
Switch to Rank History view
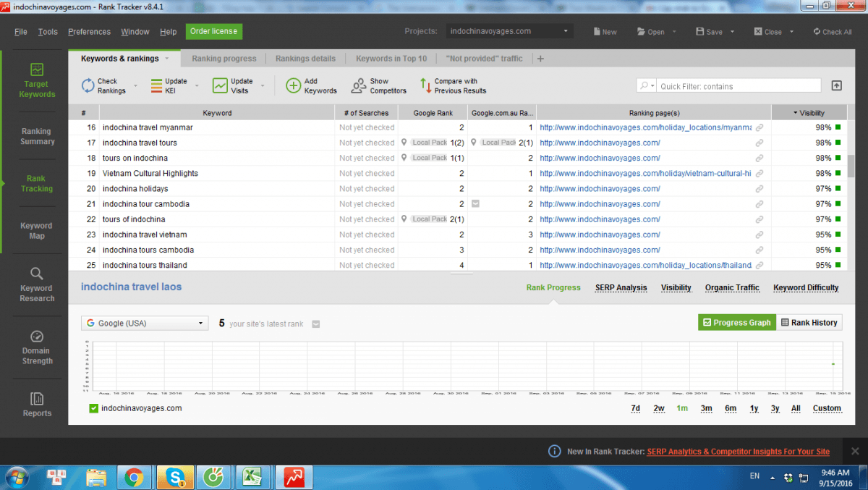(809, 323)
